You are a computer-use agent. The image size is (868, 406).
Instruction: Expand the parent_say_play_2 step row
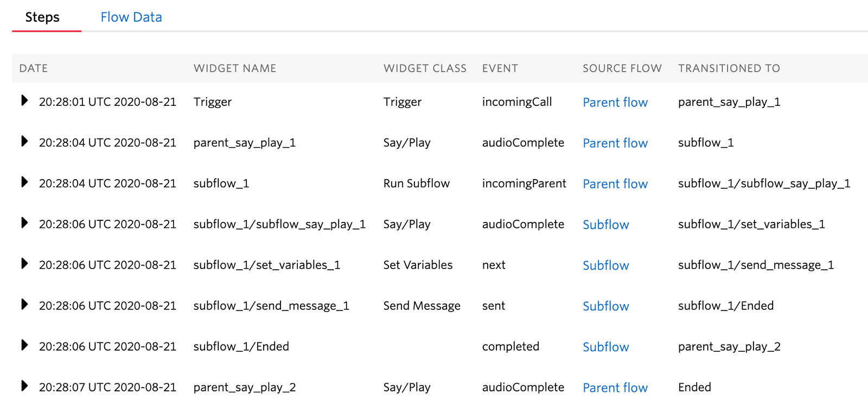tap(24, 386)
